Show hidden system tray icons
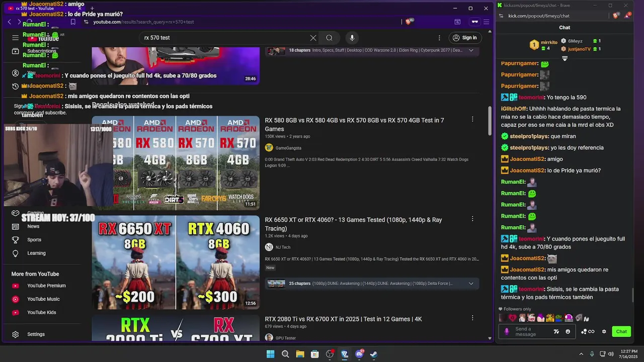 click(581, 354)
